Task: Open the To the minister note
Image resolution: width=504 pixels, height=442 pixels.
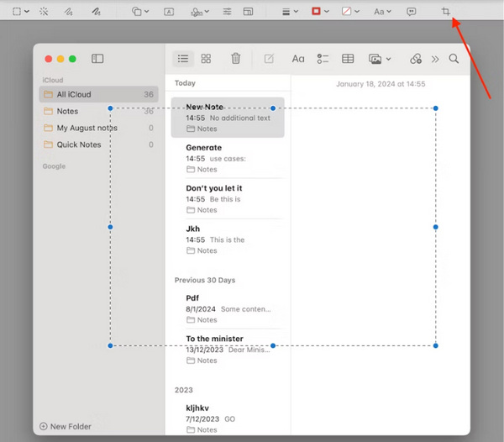Action: pyautogui.click(x=228, y=349)
